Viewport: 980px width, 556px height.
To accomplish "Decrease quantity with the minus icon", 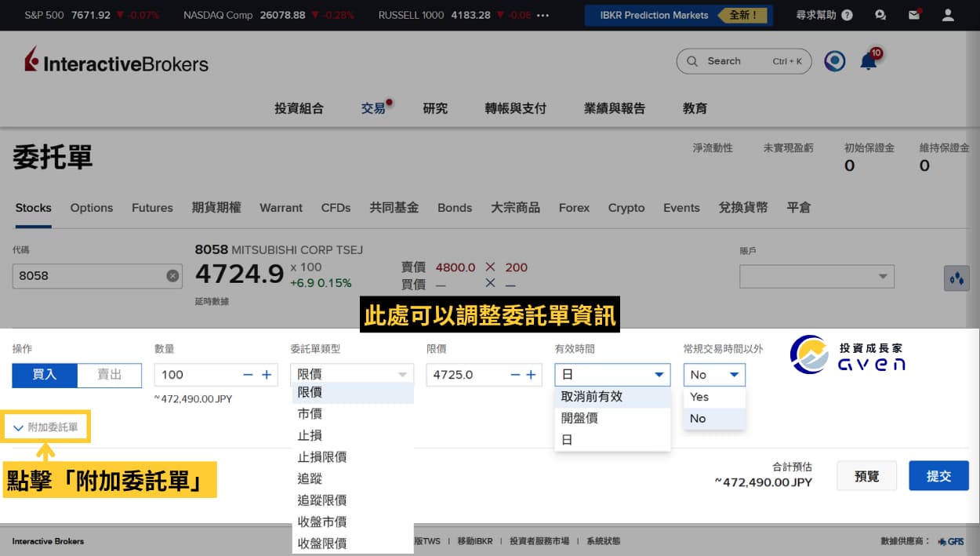I will tap(248, 375).
